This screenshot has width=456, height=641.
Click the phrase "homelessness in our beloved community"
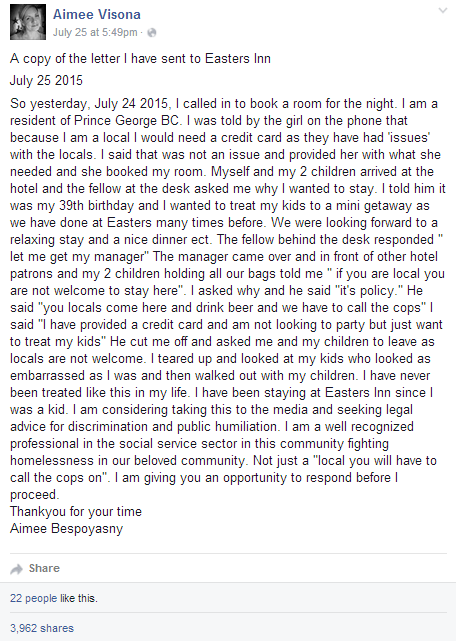pyautogui.click(x=128, y=461)
